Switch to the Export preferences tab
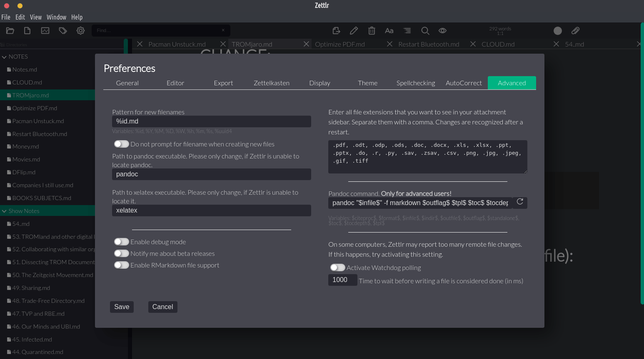 [223, 83]
